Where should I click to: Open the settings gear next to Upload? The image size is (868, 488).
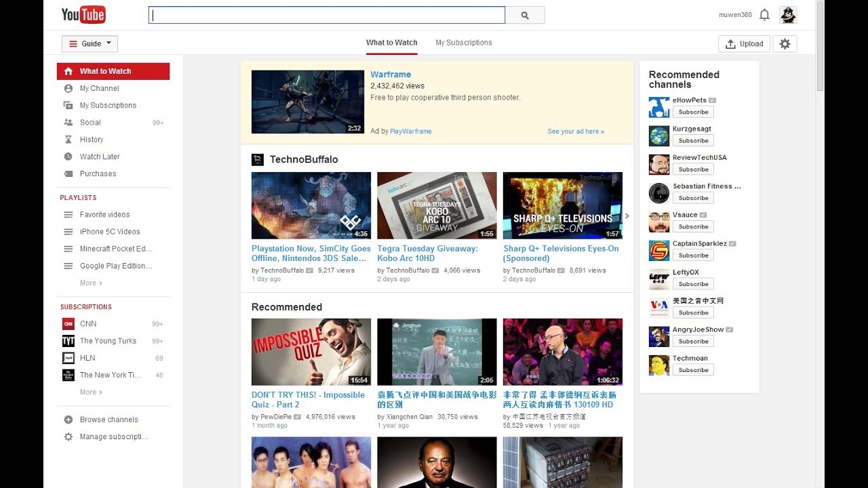tap(785, 44)
